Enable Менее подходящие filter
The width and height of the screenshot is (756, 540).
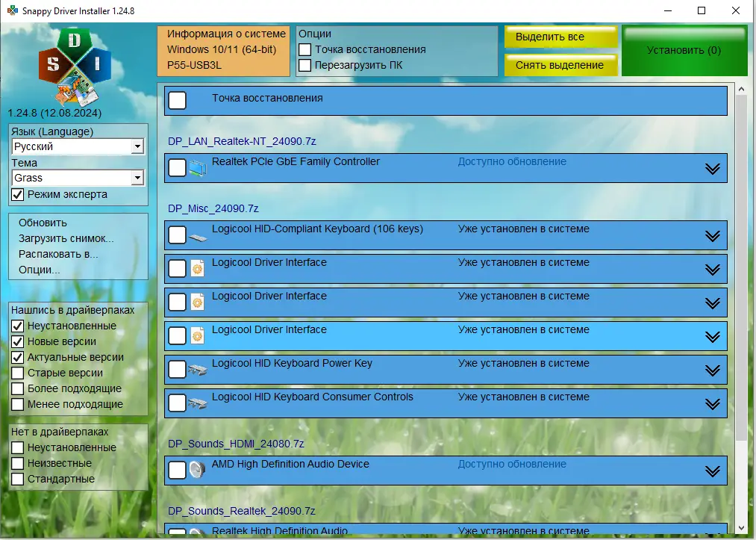pos(17,404)
